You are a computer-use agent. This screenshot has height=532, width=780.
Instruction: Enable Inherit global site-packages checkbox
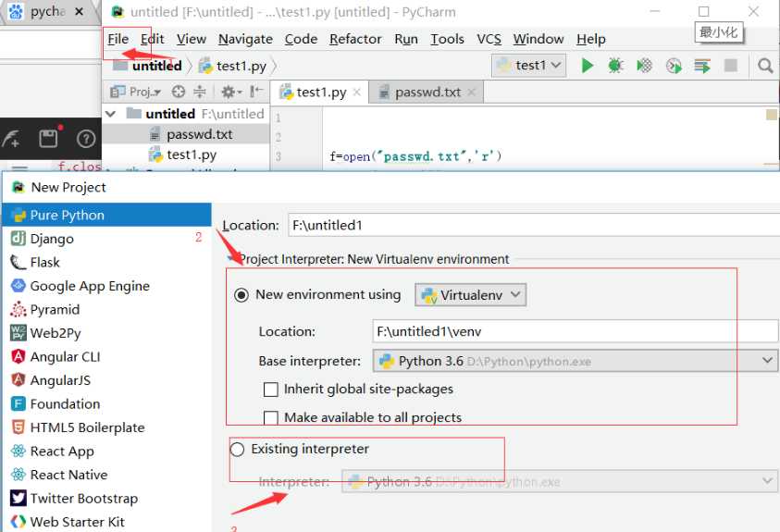coord(270,390)
